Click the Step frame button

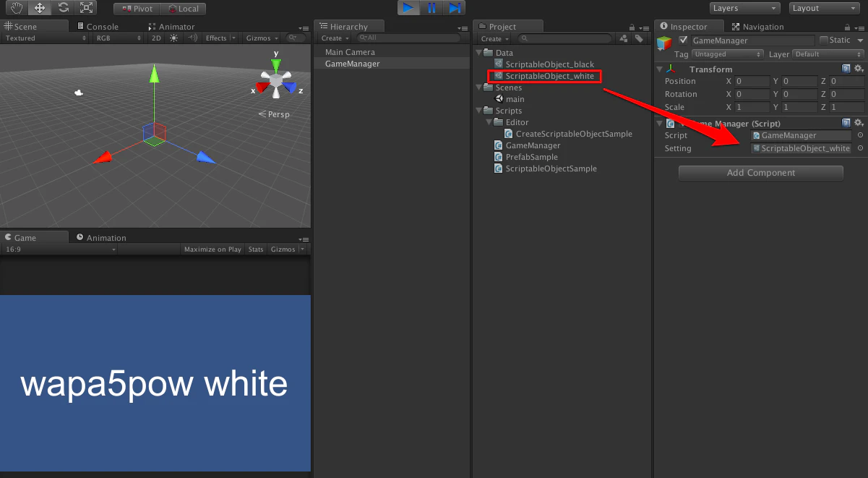pos(454,8)
